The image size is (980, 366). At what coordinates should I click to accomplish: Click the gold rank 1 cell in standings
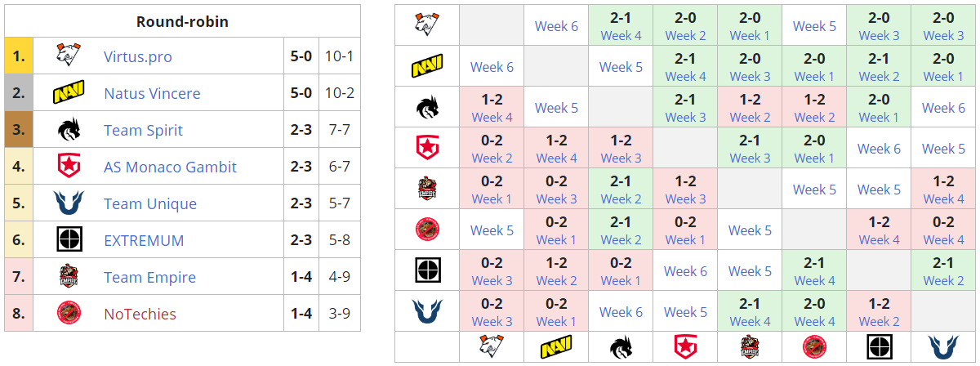17,57
